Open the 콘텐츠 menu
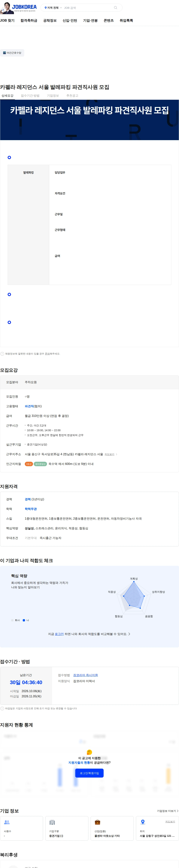Viewport: 179px width, 868px height. click(x=108, y=20)
